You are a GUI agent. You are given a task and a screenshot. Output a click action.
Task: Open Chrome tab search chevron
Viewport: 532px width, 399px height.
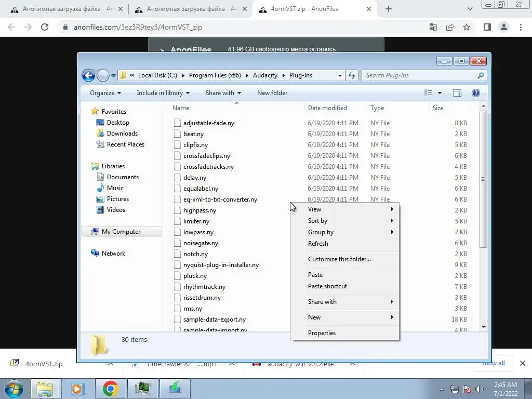tap(470, 9)
